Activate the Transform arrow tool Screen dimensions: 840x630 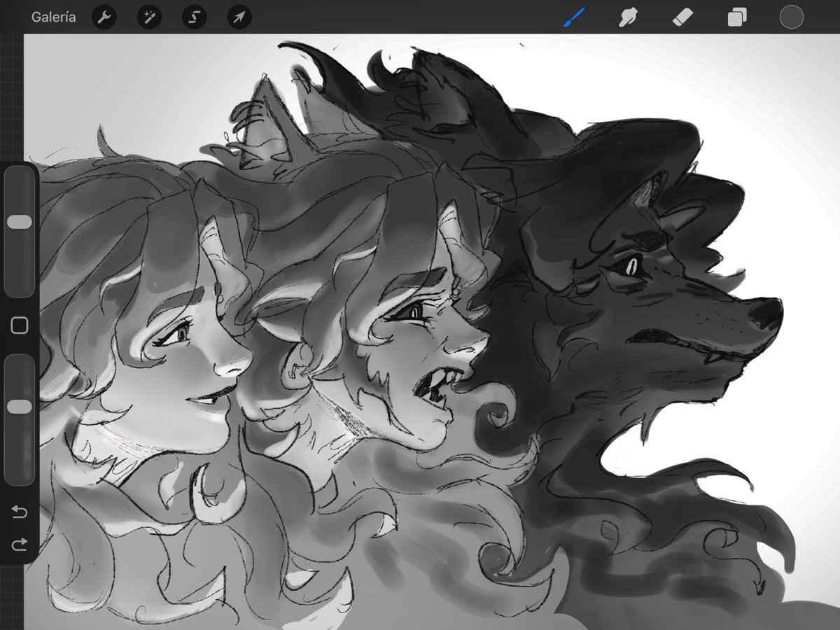239,17
